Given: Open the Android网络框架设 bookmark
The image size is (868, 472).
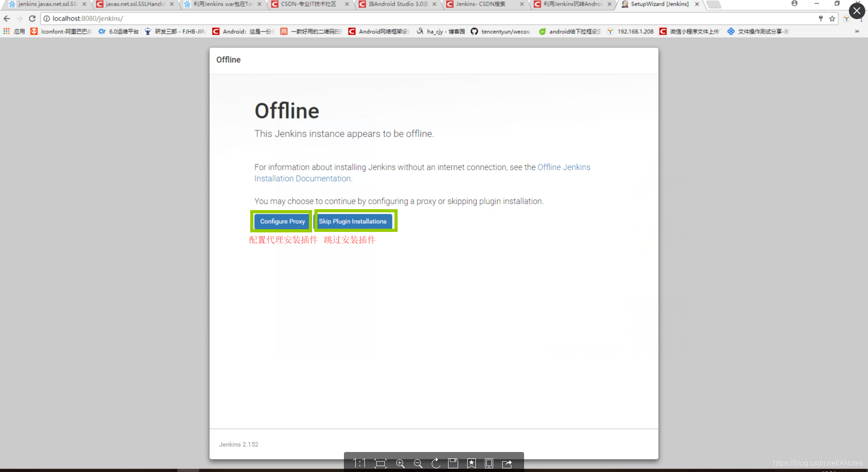Looking at the screenshot, I should (x=379, y=31).
